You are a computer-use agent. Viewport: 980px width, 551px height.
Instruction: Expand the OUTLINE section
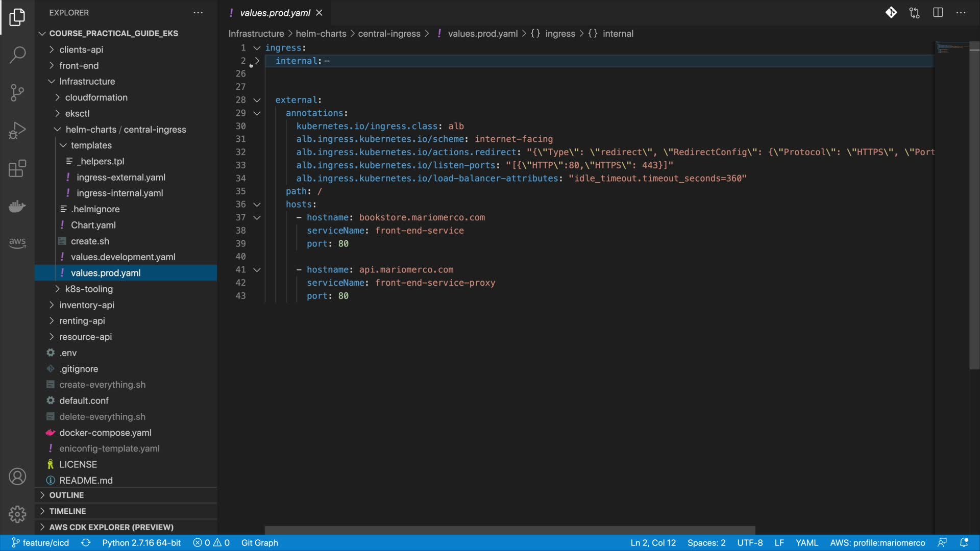coord(66,495)
